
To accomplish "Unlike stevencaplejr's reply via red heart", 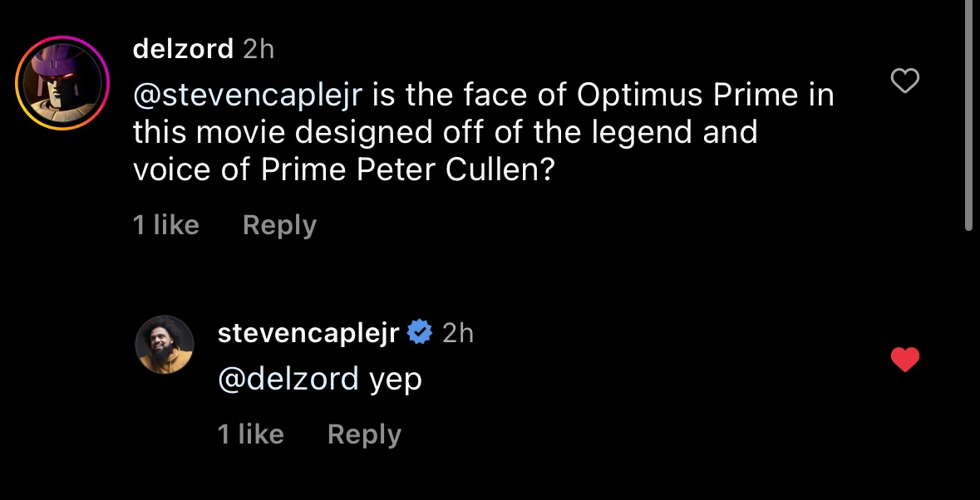I will tap(905, 360).
